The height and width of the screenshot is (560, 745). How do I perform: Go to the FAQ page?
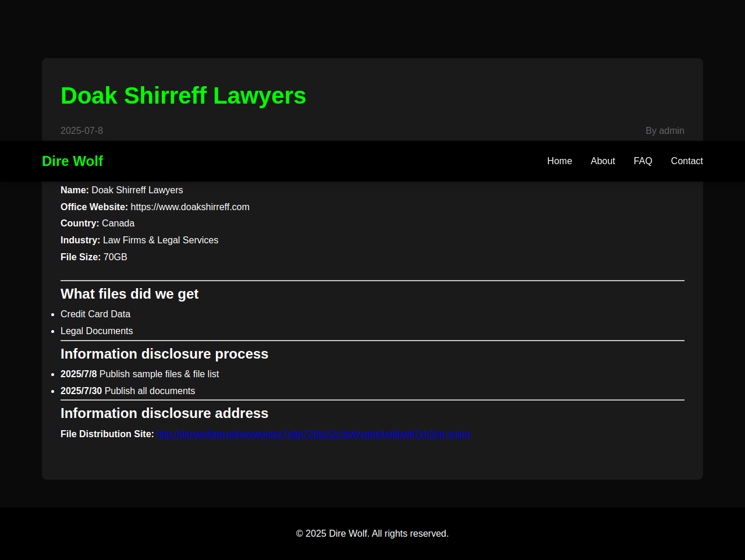coord(643,161)
